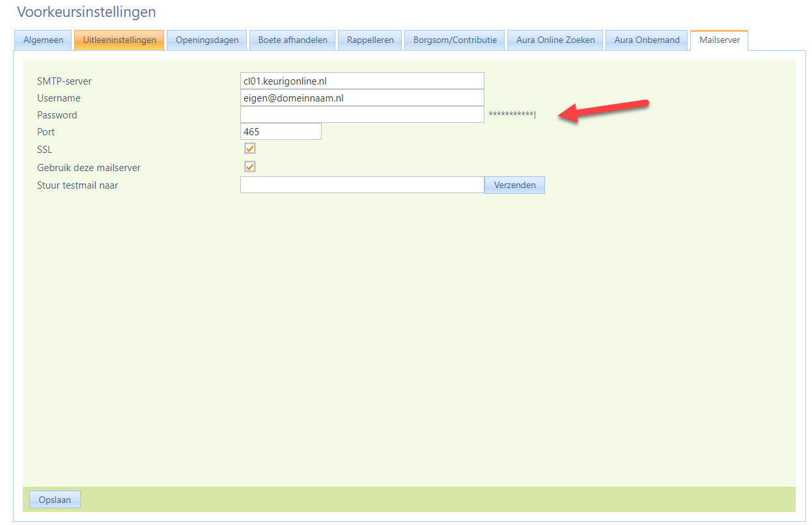The image size is (812, 525).
Task: Select the empty Password field
Action: [x=362, y=115]
